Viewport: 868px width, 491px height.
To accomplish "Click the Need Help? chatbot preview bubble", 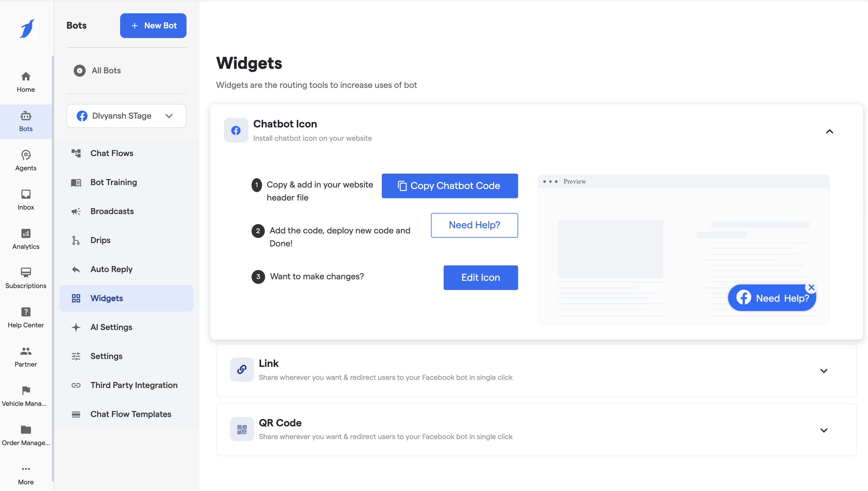I will click(772, 298).
